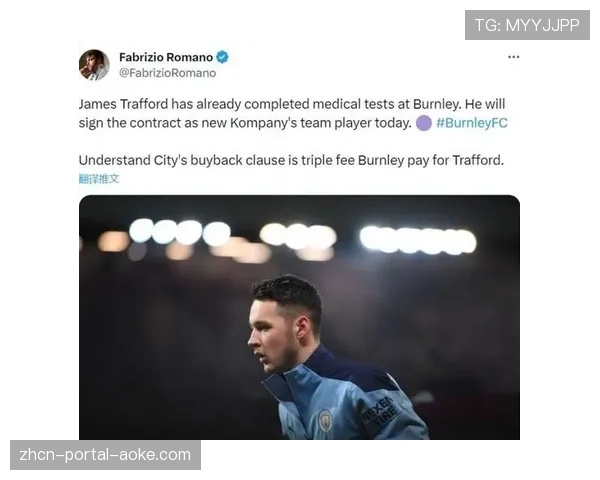The width and height of the screenshot is (600, 480).
Task: Click the NEXEN TIRE sleeve logo
Action: 380,411
